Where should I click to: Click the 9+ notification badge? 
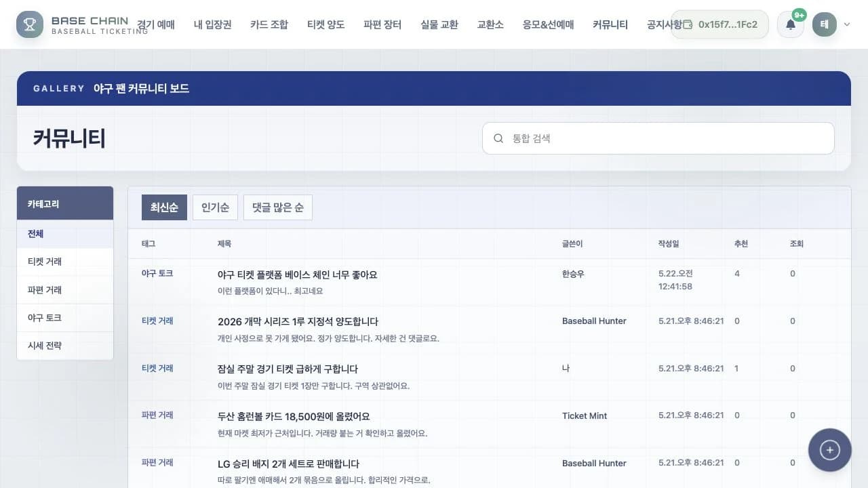(800, 15)
